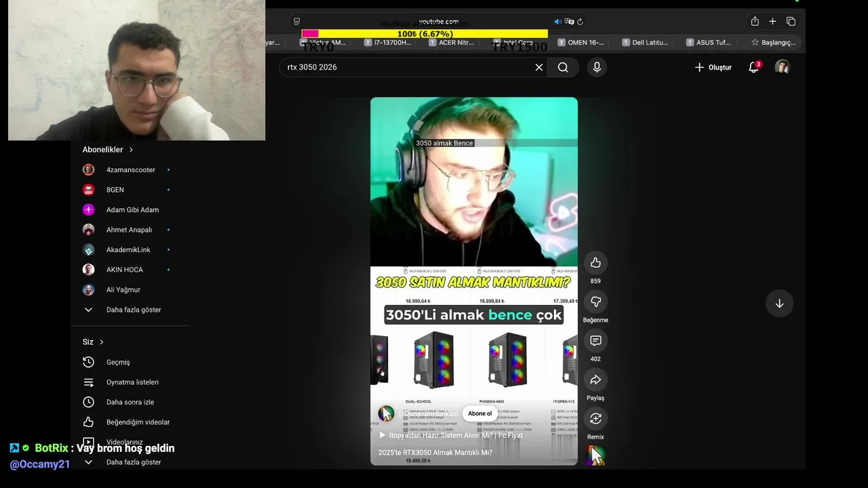This screenshot has height=488, width=868.
Task: Open YouTube notifications bell
Action: coord(753,67)
